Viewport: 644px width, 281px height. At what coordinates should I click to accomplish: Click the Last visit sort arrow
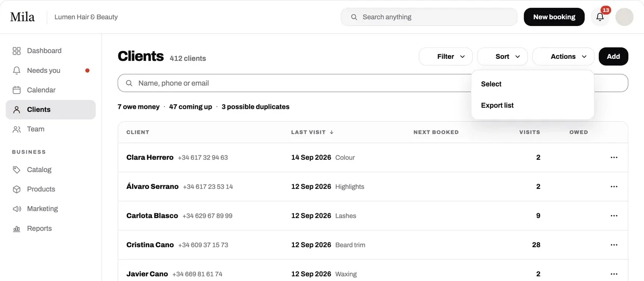331,132
